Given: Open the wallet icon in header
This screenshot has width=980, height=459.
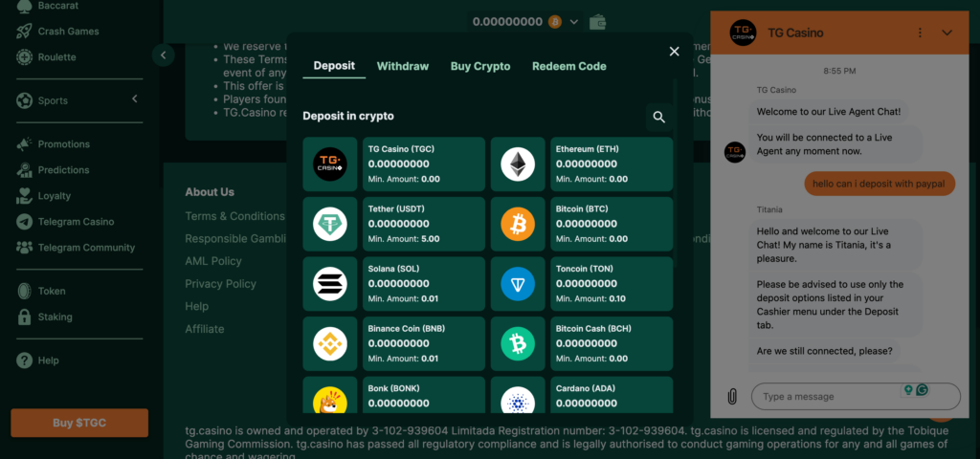Looking at the screenshot, I should click(597, 22).
